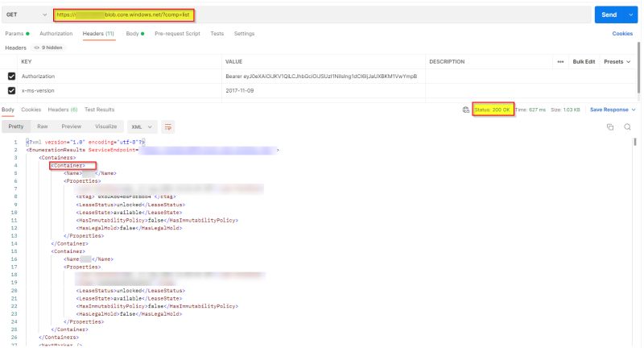Show the 9 hidden headers
The height and width of the screenshot is (348, 644).
[48, 48]
